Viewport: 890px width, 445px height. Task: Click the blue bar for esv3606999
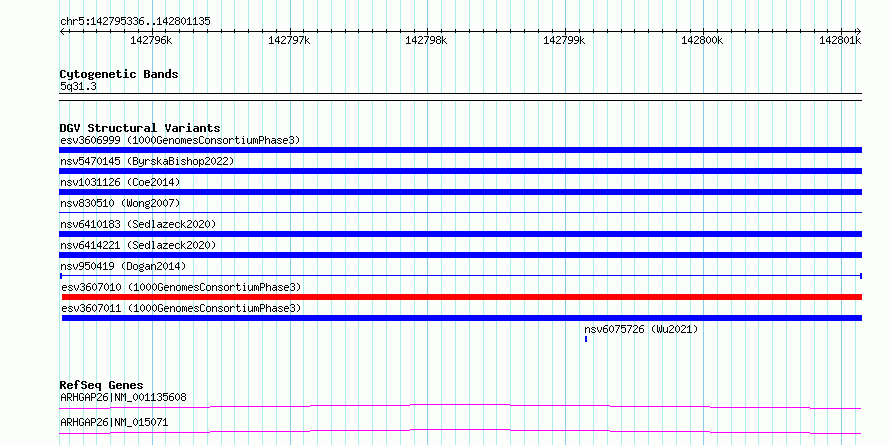460,150
